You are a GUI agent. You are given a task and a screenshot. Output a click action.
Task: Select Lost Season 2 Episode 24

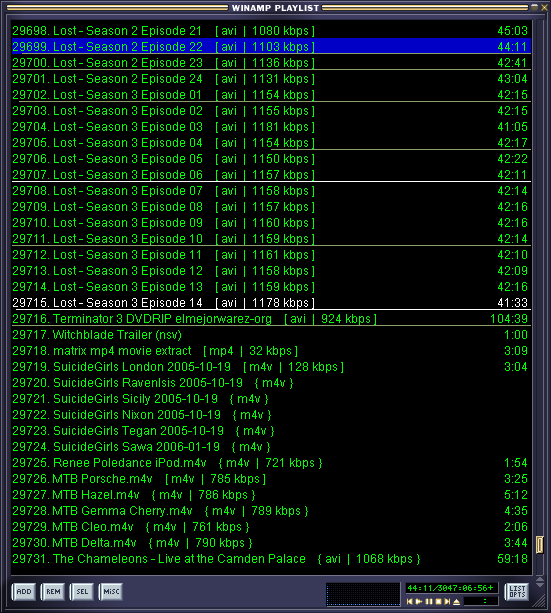tap(271, 79)
